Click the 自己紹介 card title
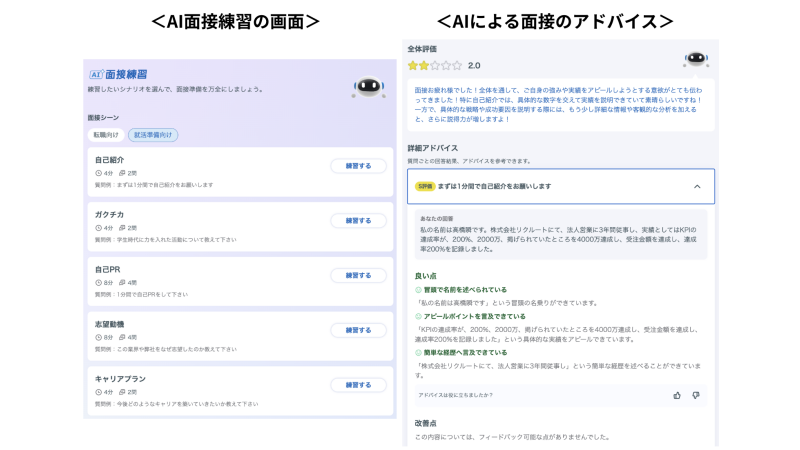Viewport: 800px width, 450px height. pyautogui.click(x=109, y=160)
